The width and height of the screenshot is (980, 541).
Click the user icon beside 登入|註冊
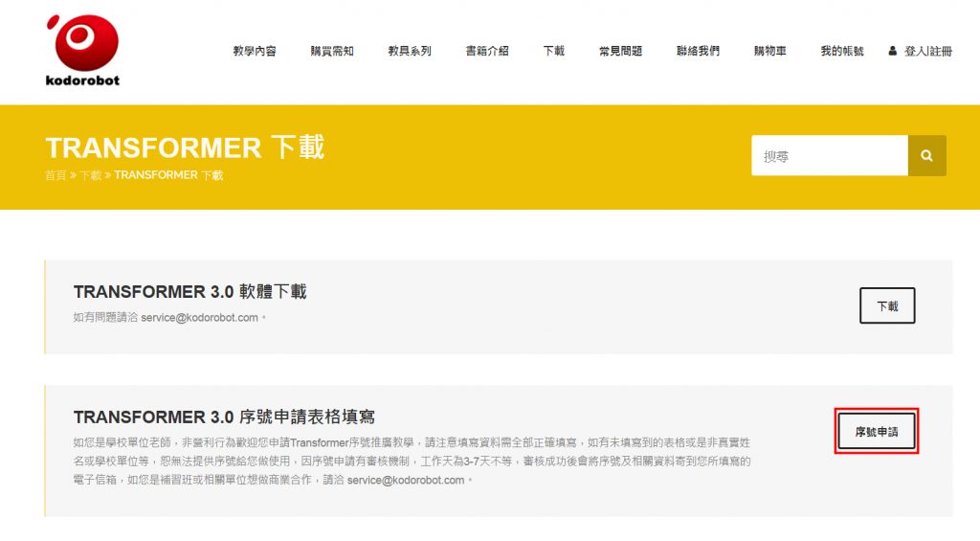[x=893, y=51]
